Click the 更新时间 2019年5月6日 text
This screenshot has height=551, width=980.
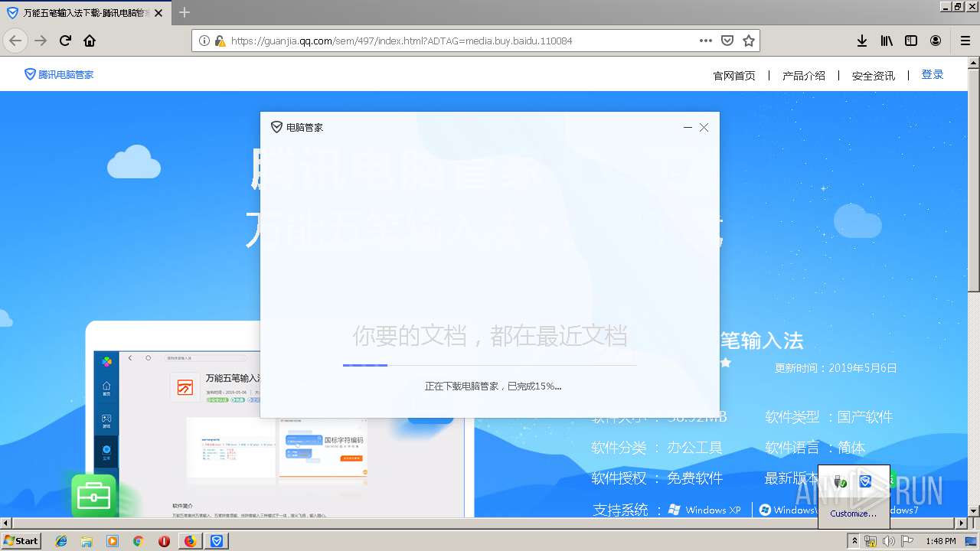(x=836, y=367)
